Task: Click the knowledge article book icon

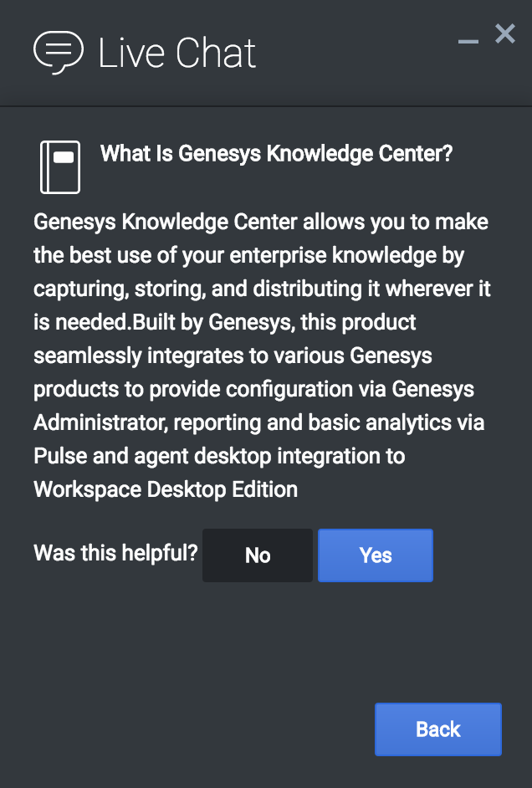Action: pyautogui.click(x=60, y=167)
